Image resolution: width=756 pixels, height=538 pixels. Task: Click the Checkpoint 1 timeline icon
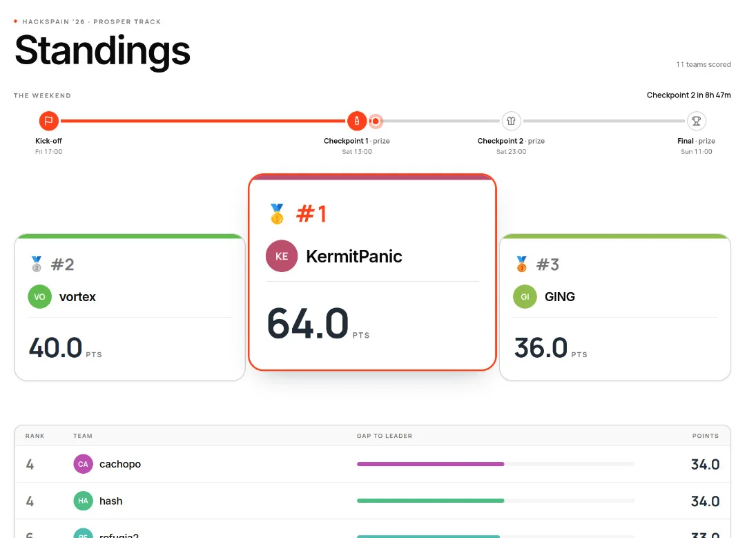click(357, 121)
